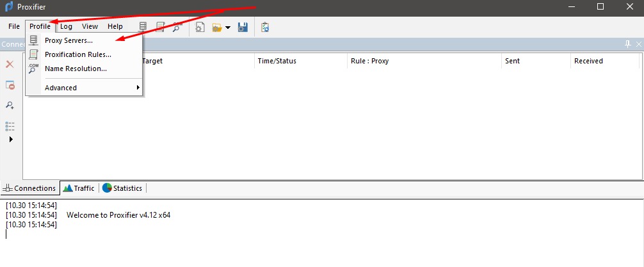Click the save profile floppy disk icon
Viewport: 644px width, 267px height.
[x=243, y=27]
